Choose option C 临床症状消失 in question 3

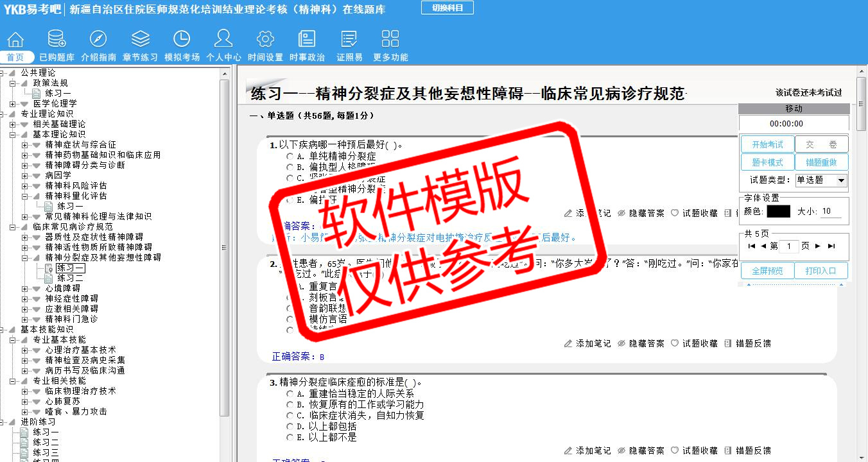[290, 416]
